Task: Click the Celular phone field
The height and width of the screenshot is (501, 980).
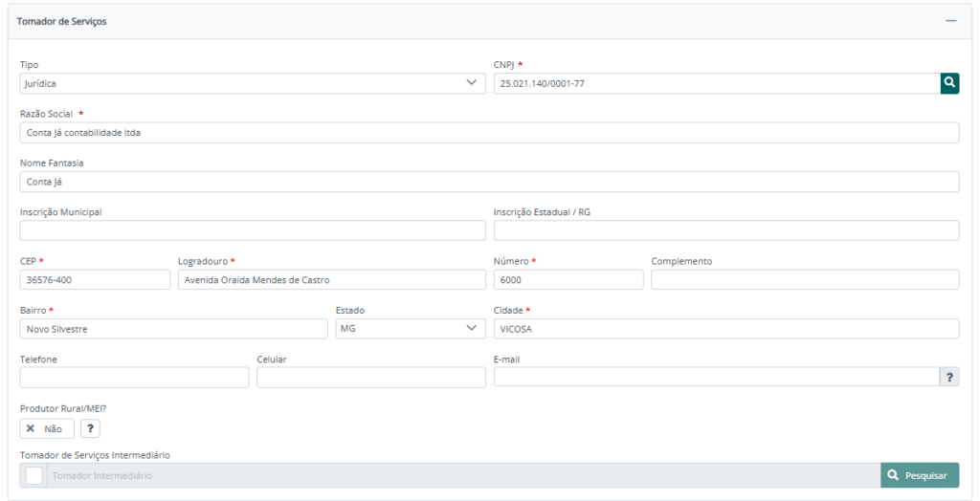Action: [x=370, y=377]
